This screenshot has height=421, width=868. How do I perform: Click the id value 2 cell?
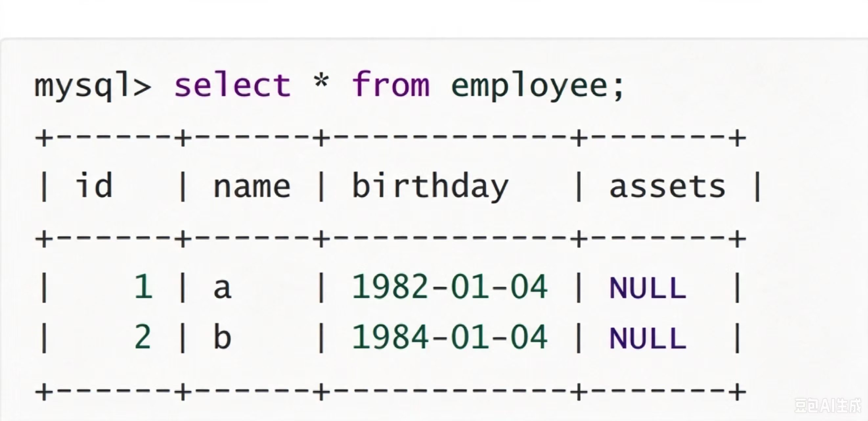coord(143,337)
